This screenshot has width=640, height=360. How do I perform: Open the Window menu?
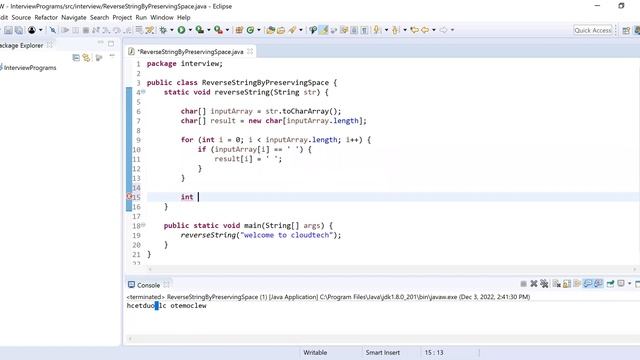[162, 18]
